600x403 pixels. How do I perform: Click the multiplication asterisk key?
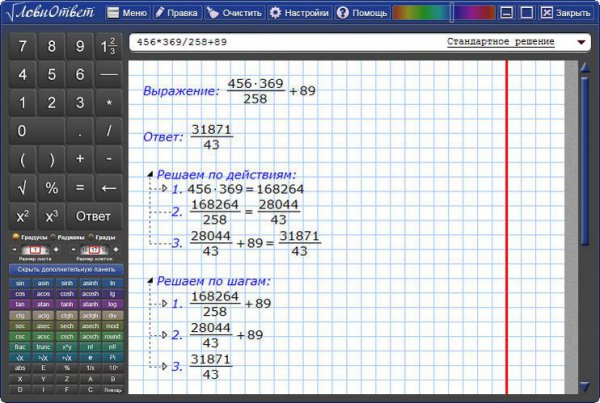click(x=109, y=103)
